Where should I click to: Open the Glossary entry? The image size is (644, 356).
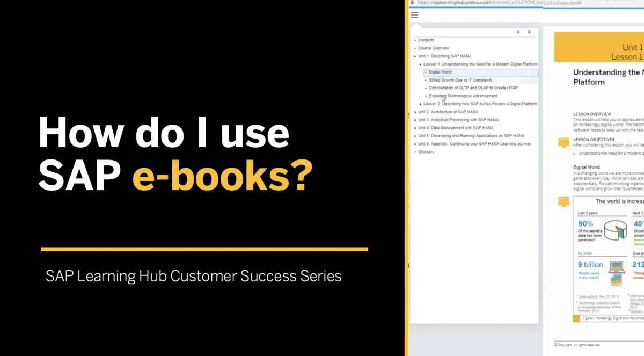tap(426, 152)
